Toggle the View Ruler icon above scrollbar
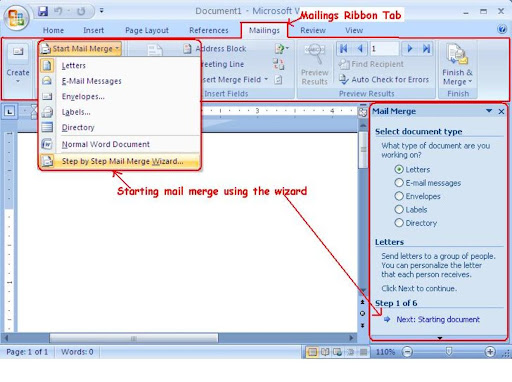The width and height of the screenshot is (512, 382). click(x=363, y=112)
